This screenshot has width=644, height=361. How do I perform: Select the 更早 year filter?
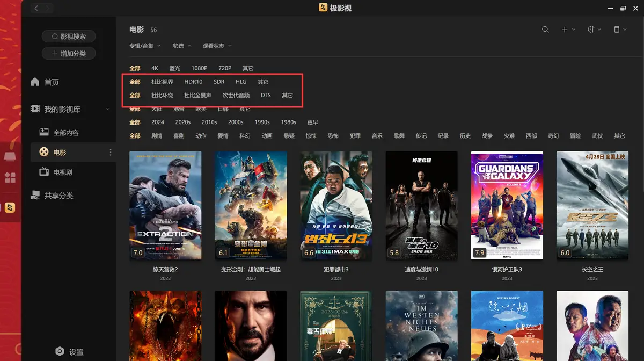click(313, 122)
